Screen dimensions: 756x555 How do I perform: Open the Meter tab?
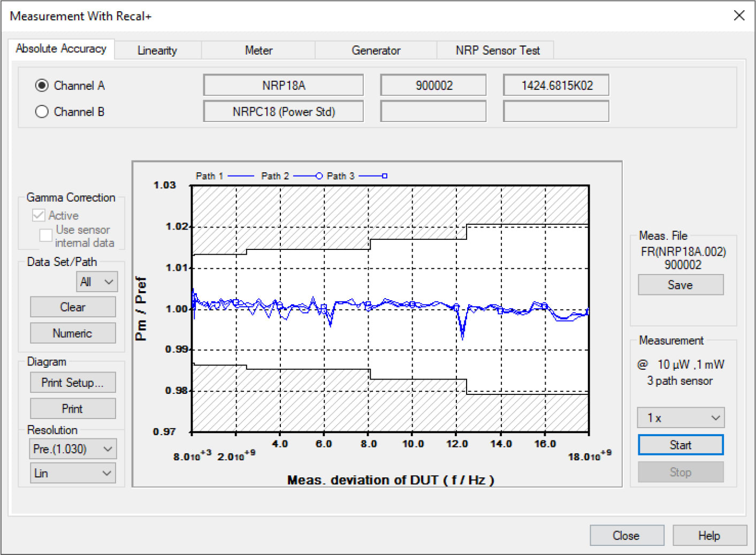pyautogui.click(x=258, y=50)
